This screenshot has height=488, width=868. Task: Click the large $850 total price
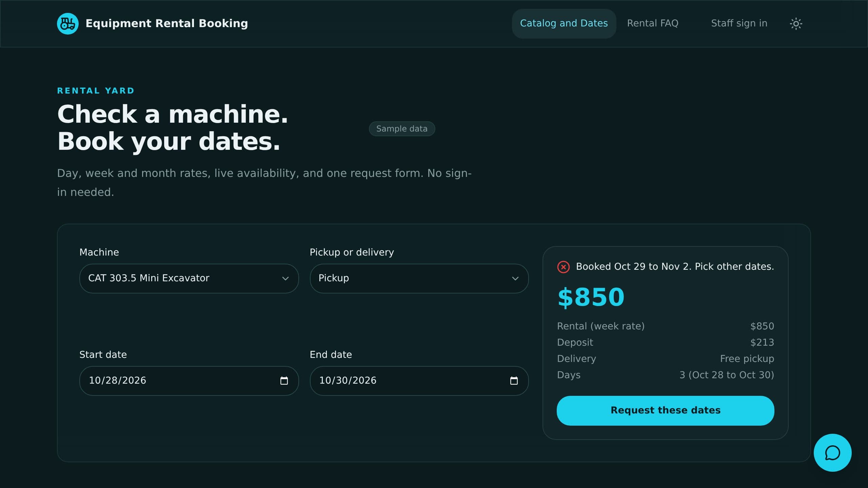(591, 297)
